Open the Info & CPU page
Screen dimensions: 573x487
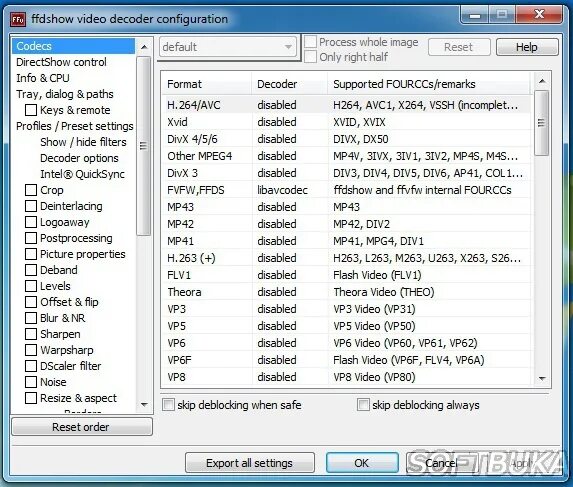tap(43, 78)
